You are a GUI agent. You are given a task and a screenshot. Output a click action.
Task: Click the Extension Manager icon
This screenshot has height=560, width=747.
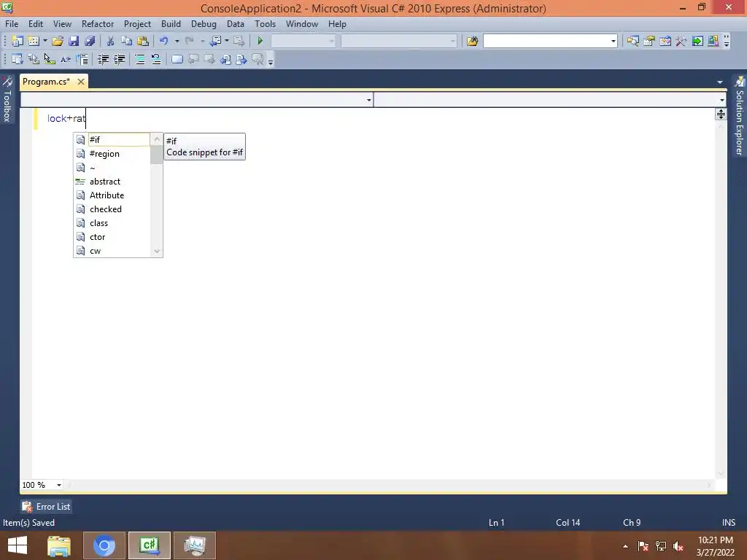713,41
